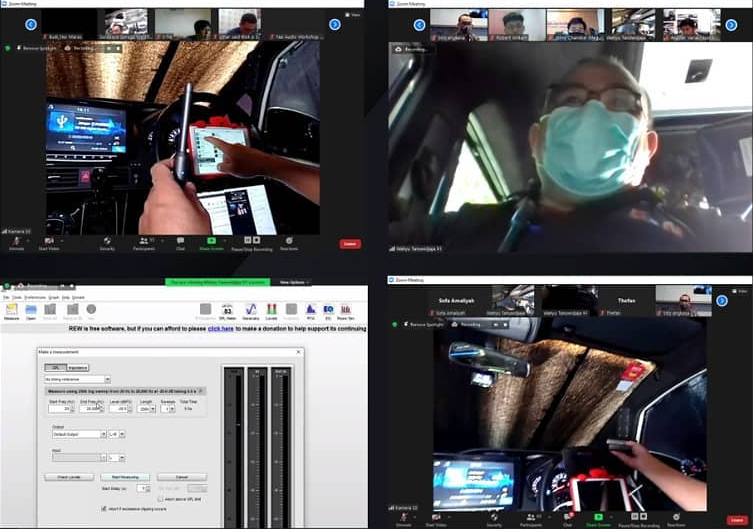Select the Thefan participant thumbnail

(x=626, y=301)
